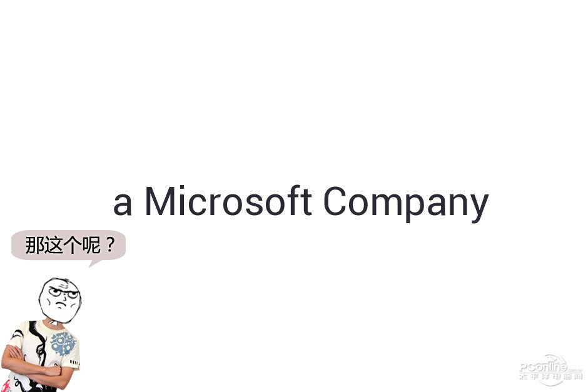This screenshot has width=588, height=392.
Task: Click the 太平洋电脑网 watermark text
Action: pos(550,376)
